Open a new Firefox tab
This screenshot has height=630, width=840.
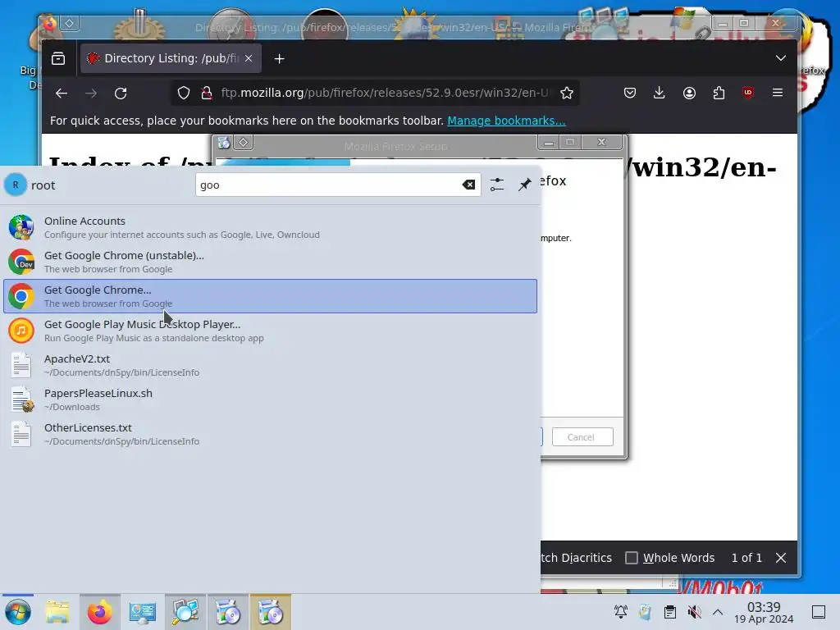pyautogui.click(x=279, y=58)
